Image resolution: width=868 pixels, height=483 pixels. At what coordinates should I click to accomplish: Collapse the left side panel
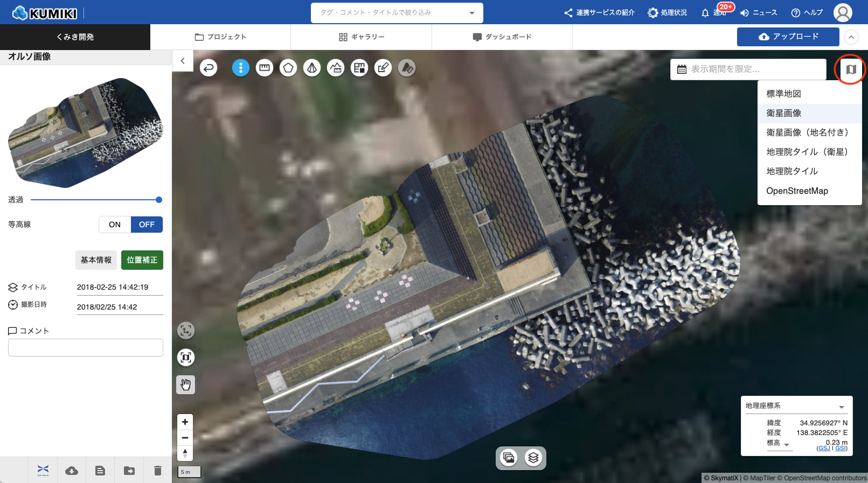coord(183,61)
